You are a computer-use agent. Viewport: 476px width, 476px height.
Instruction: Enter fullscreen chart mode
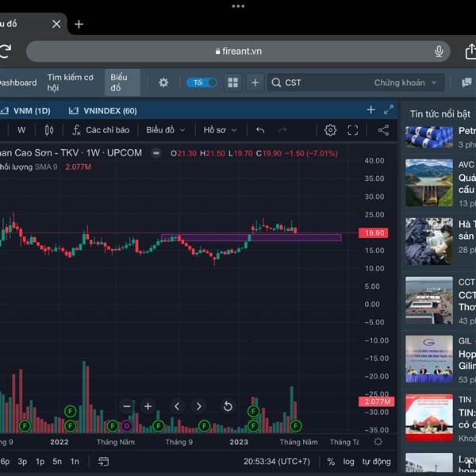[352, 130]
